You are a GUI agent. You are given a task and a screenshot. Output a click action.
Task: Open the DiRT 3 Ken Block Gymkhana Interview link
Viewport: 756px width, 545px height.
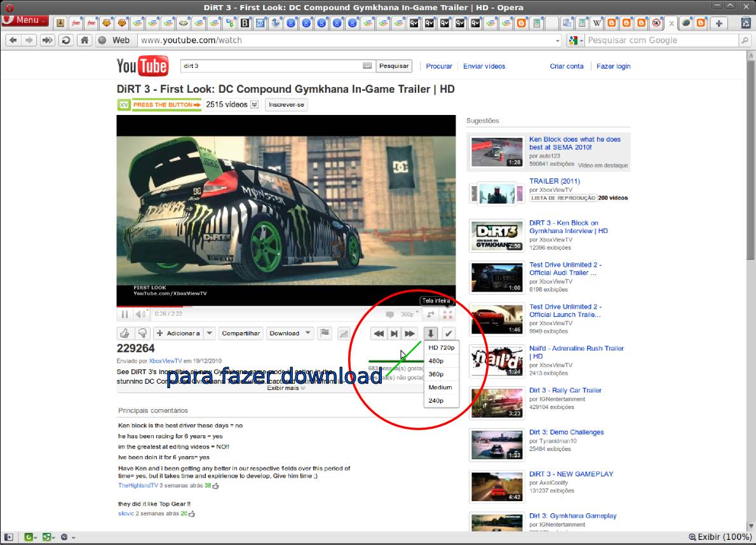click(x=569, y=227)
